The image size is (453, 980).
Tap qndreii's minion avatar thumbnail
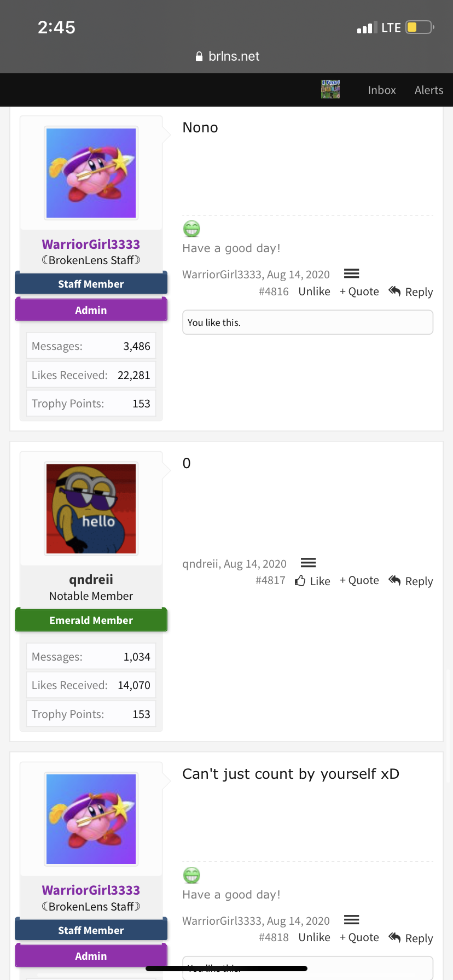click(91, 509)
